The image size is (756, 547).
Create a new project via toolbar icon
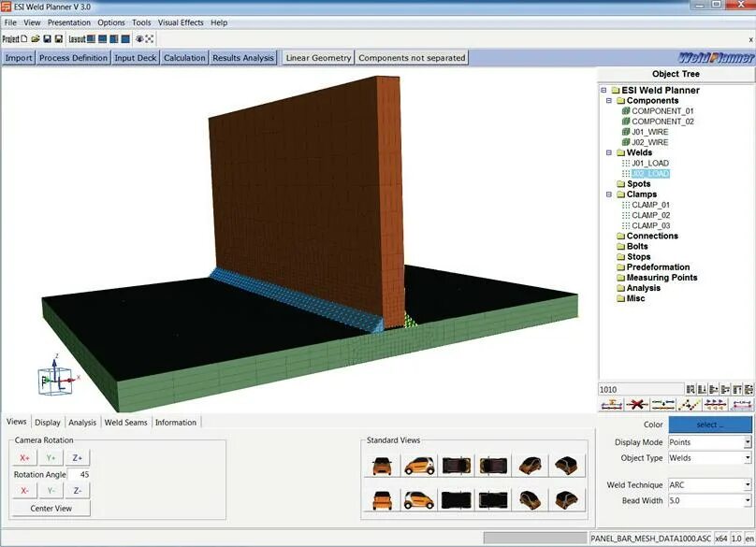point(24,39)
